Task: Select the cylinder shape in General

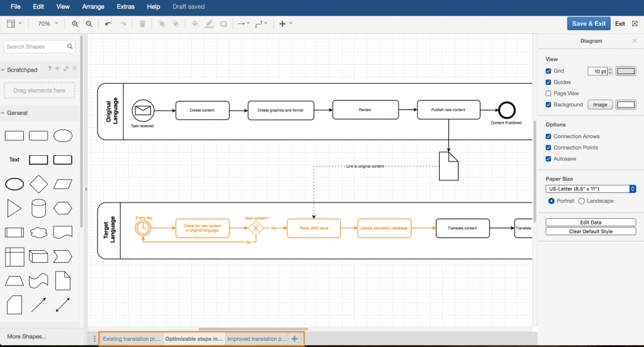Action: pos(38,208)
